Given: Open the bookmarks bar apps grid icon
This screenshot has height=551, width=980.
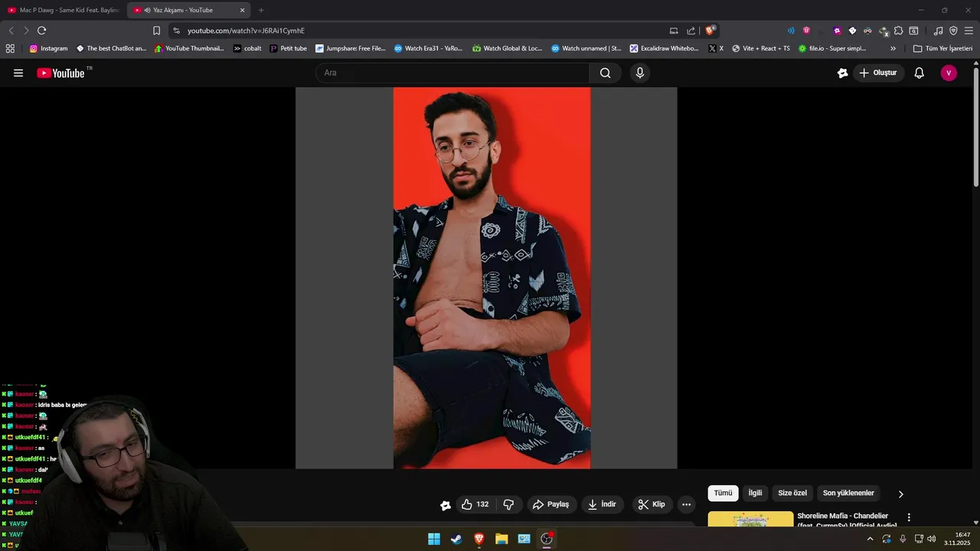Looking at the screenshot, I should [x=10, y=48].
